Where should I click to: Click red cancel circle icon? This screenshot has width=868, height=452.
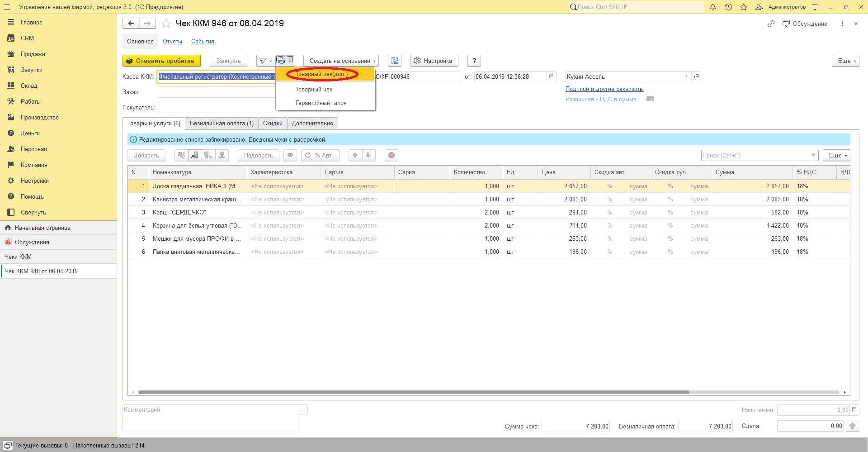pos(392,155)
